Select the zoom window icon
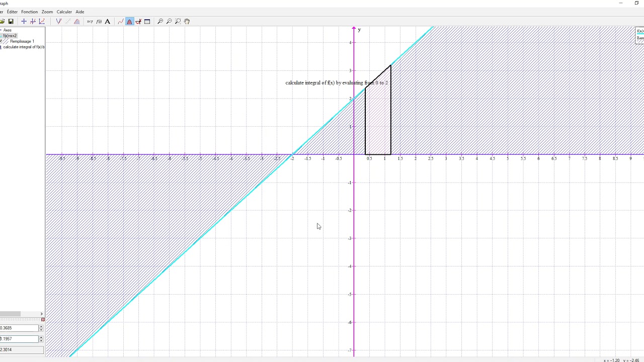The width and height of the screenshot is (644, 362). [178, 21]
